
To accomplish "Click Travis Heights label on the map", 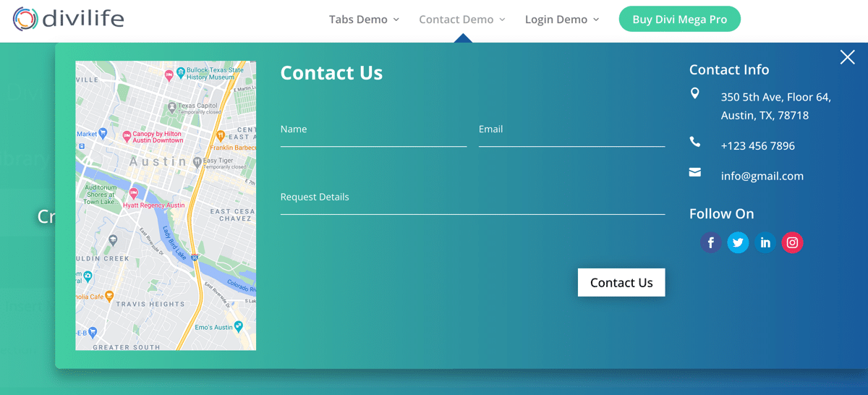I will (x=150, y=304).
